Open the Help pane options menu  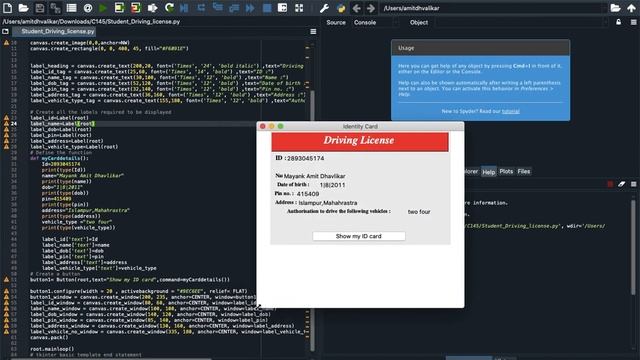(x=633, y=22)
